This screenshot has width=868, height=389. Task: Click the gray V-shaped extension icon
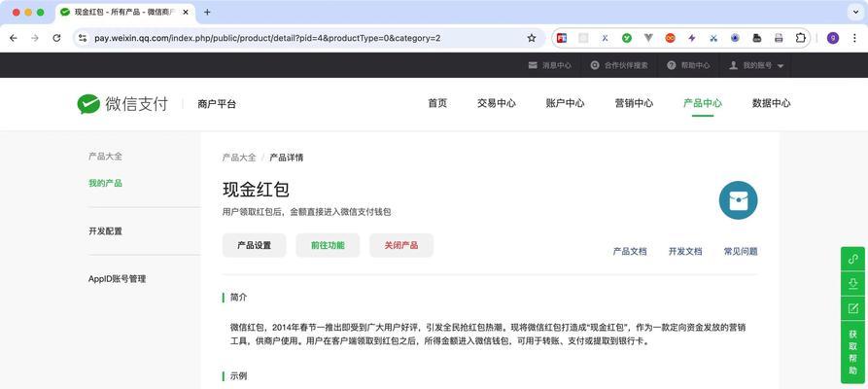(x=648, y=38)
